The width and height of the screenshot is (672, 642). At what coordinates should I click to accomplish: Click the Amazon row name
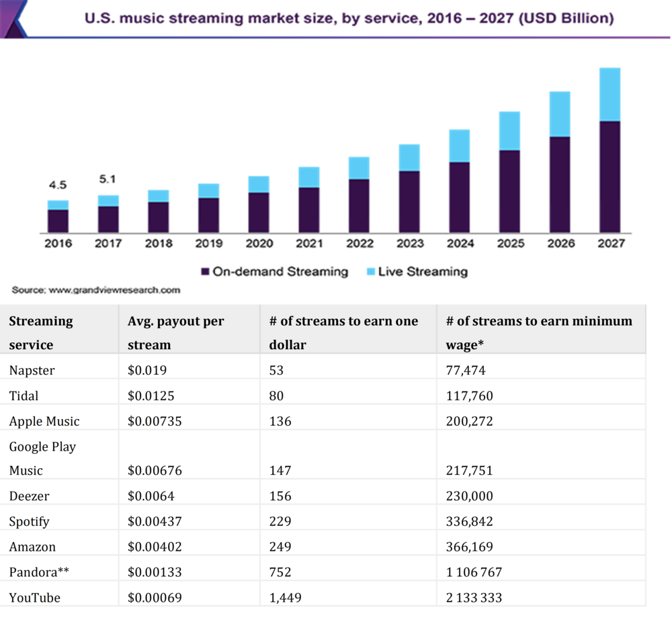32,547
